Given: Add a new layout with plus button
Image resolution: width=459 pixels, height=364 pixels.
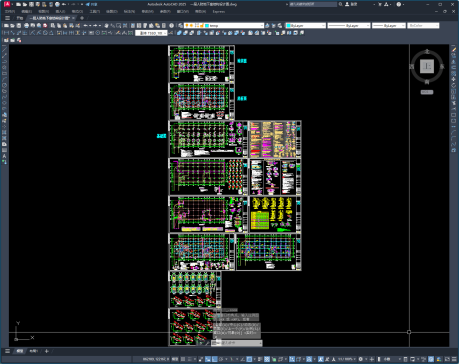Looking at the screenshot, I should click(x=47, y=351).
